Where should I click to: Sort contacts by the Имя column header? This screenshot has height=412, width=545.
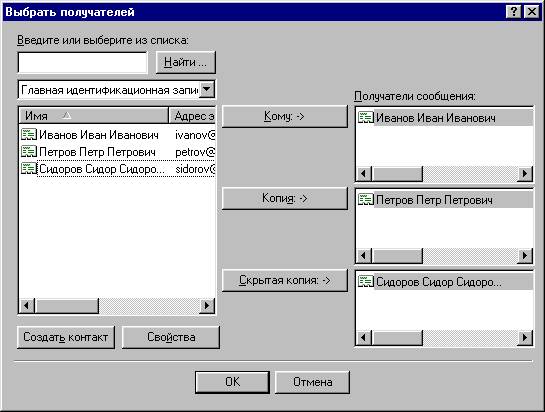(x=93, y=116)
